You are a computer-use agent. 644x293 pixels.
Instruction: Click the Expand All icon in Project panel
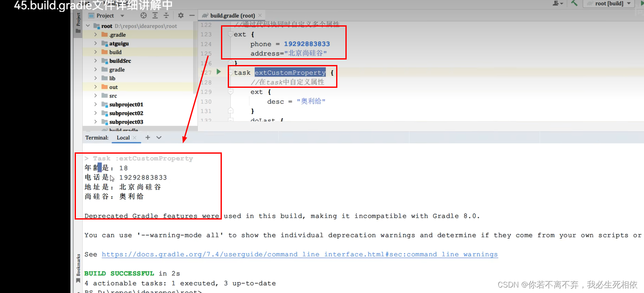(x=155, y=16)
